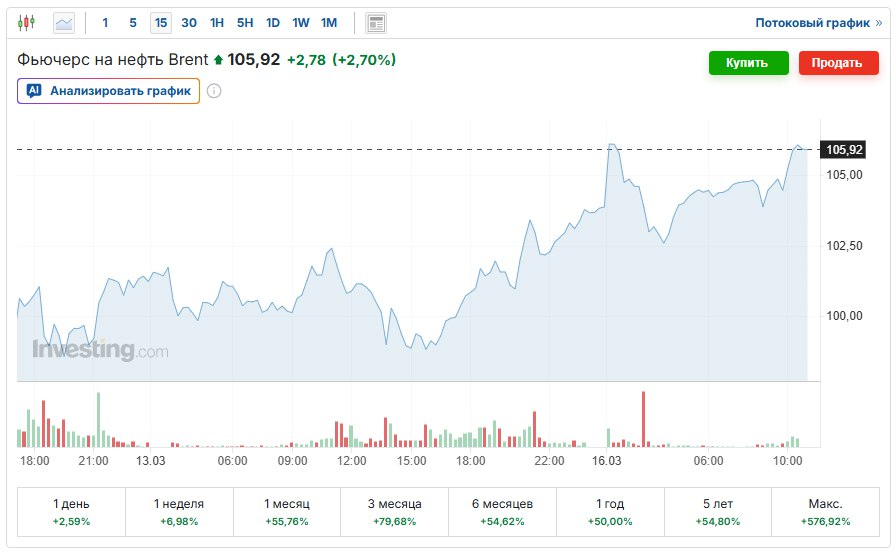Switch interval to 1W
The width and height of the screenshot is (896, 553).
(301, 22)
